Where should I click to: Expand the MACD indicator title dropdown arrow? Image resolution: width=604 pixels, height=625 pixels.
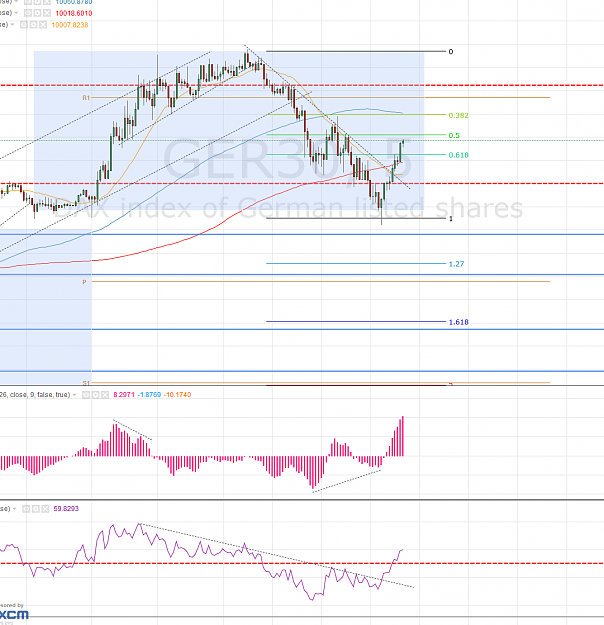point(74,395)
